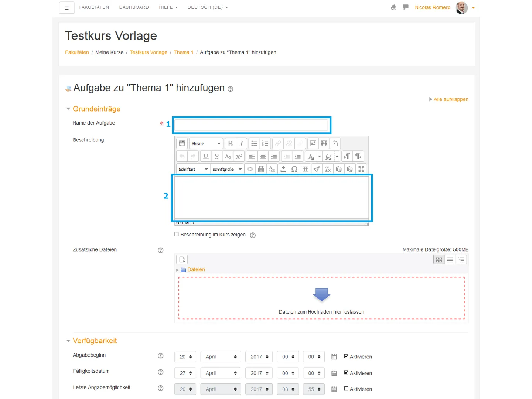Screen dimensions: 532x399
Task: Add a file in Zusätzliche Dateien
Action: 182,260
